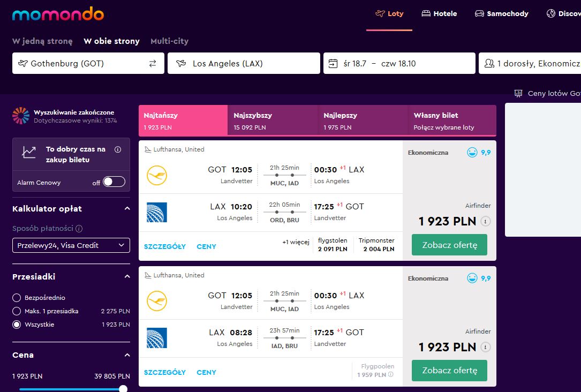Click flygstolen 2 091 PLN offer

click(x=333, y=245)
